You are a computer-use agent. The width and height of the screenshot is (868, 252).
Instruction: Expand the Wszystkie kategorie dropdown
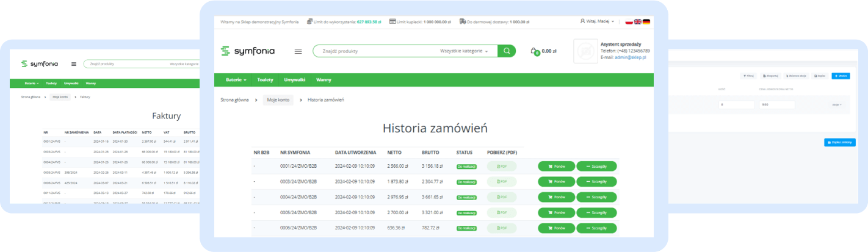(x=464, y=51)
